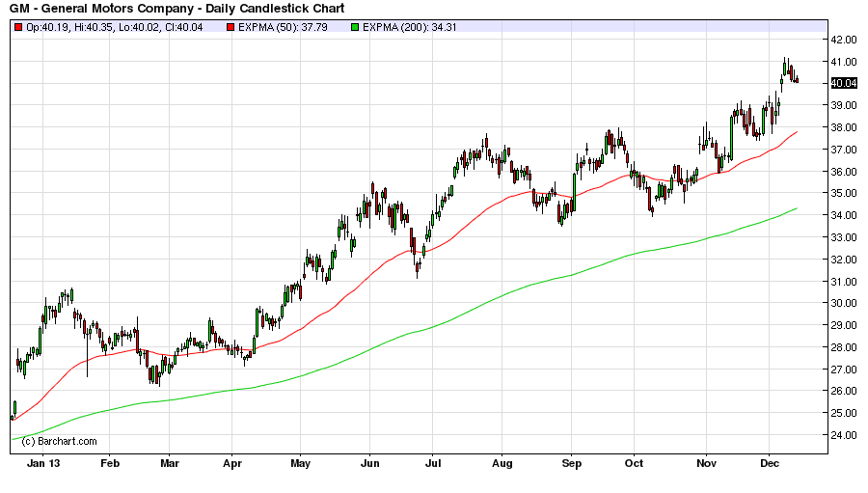Click the 35.00 price axis label
This screenshot has width=868, height=493.
(x=844, y=193)
